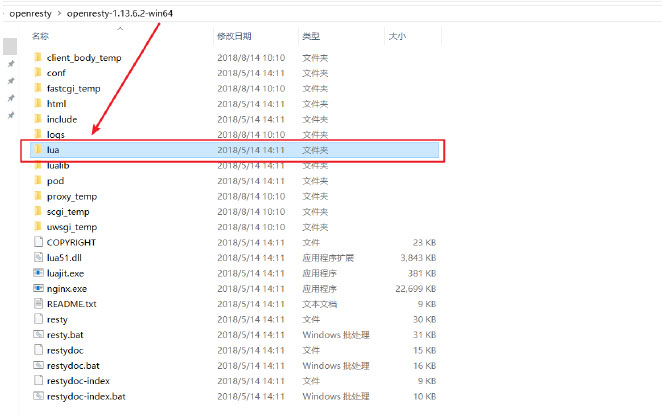Select the README.txt file name
662x419 pixels.
pos(71,304)
